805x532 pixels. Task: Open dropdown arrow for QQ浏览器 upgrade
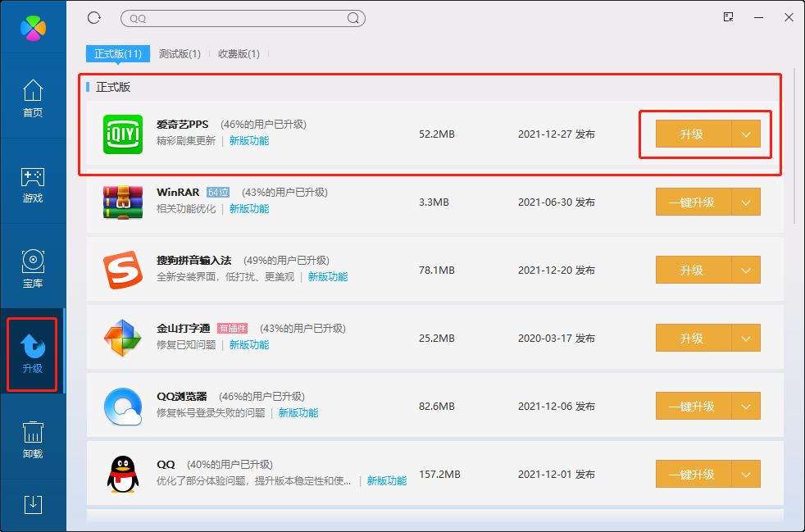pyautogui.click(x=746, y=407)
